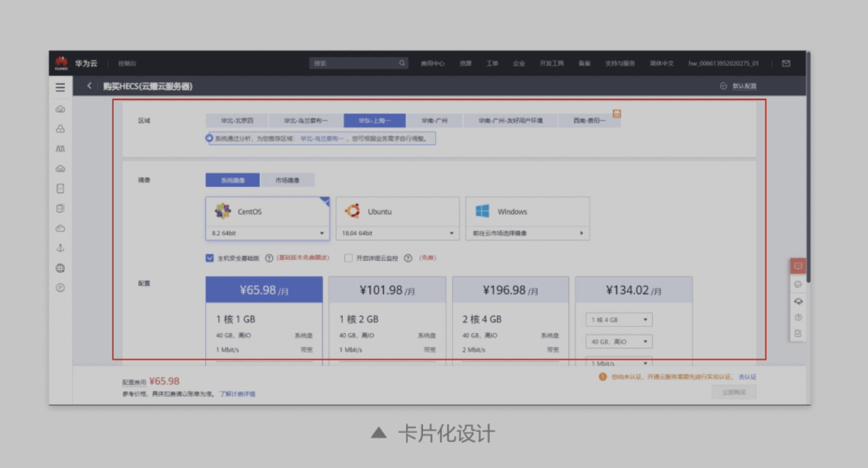
Task: Click the M-shaped icon in left sidebar
Action: click(x=60, y=148)
